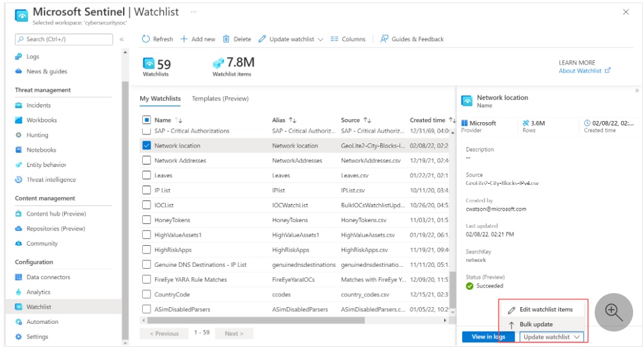This screenshot has width=644, height=352.
Task: Open Automation configuration page
Action: pos(42,322)
